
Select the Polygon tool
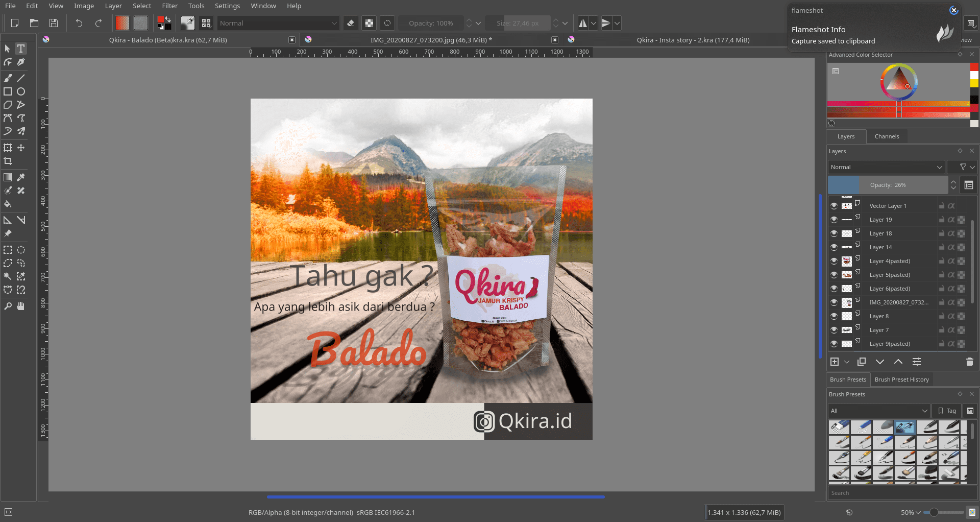(x=8, y=105)
